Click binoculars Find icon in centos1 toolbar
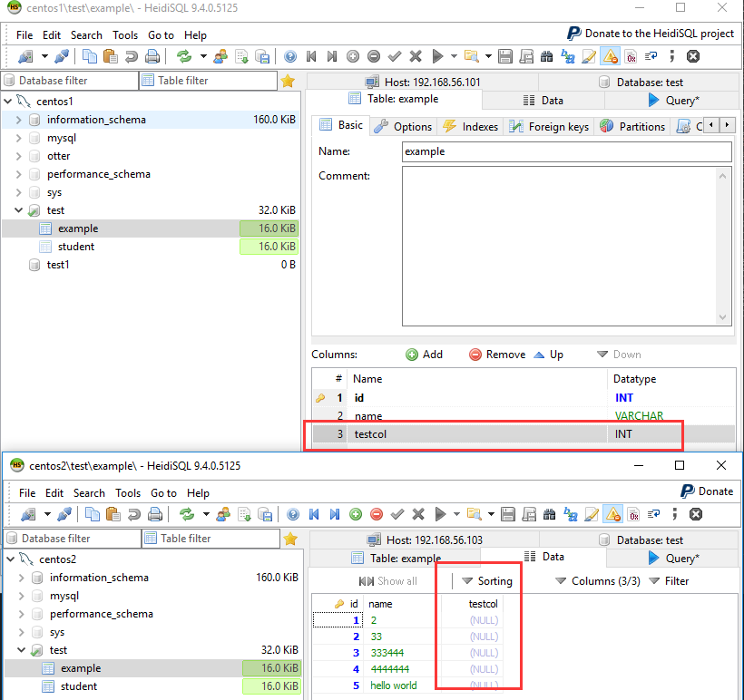Viewport: 744px width, 700px height. pyautogui.click(x=546, y=57)
